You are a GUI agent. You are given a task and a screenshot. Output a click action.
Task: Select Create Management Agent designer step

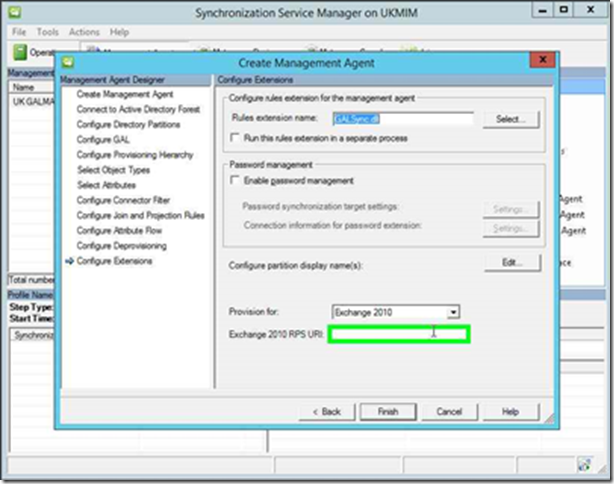pyautogui.click(x=125, y=94)
